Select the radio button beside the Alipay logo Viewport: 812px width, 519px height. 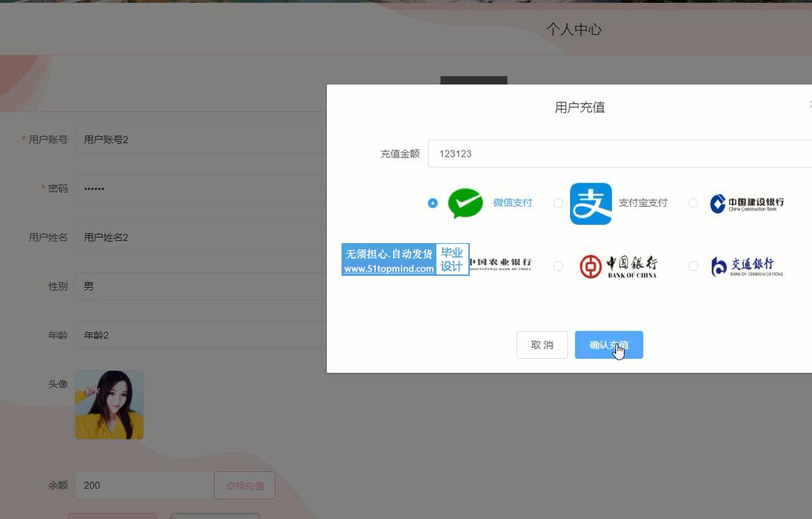coord(558,203)
